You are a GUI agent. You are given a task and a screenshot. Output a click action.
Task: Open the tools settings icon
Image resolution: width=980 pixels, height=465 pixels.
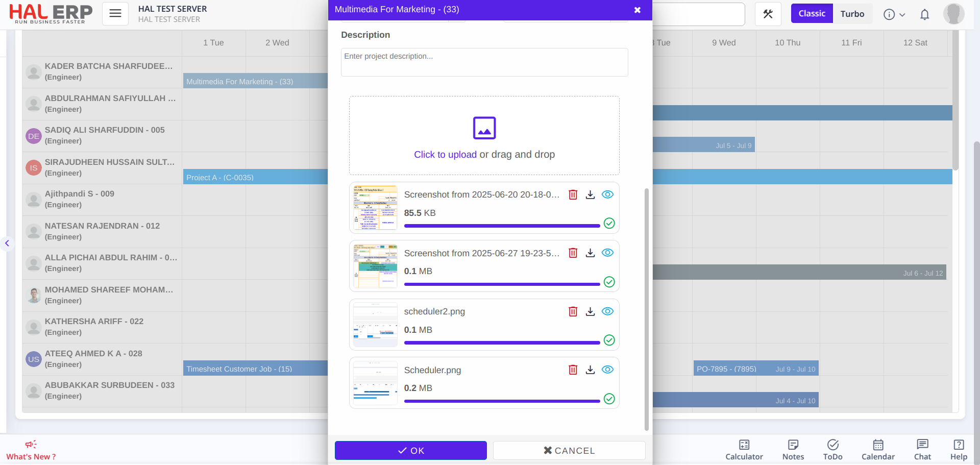768,14
